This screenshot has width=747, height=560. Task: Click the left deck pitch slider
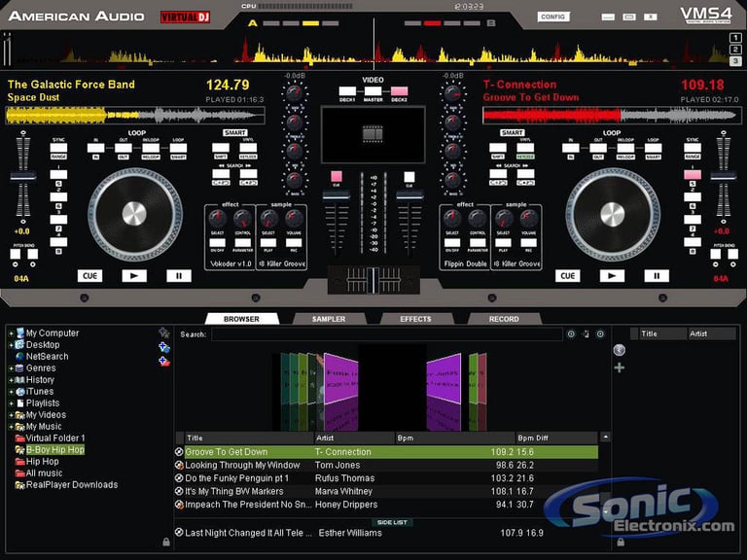[23, 176]
